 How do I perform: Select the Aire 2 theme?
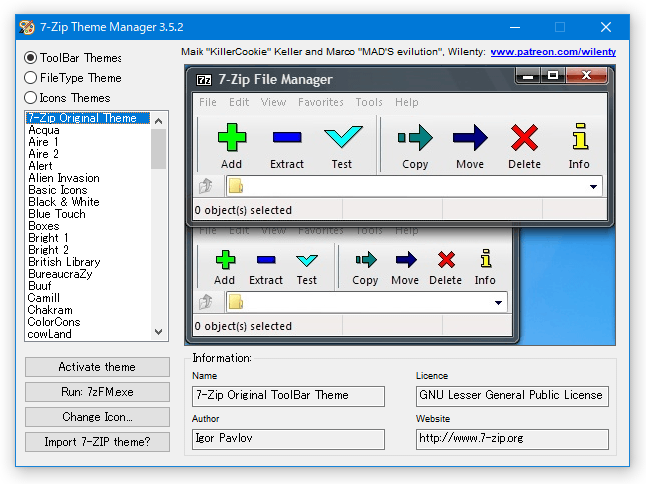coord(88,154)
